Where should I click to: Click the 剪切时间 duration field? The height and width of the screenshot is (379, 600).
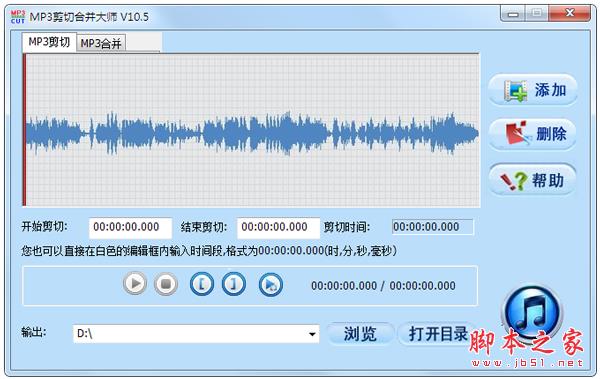coord(433,227)
